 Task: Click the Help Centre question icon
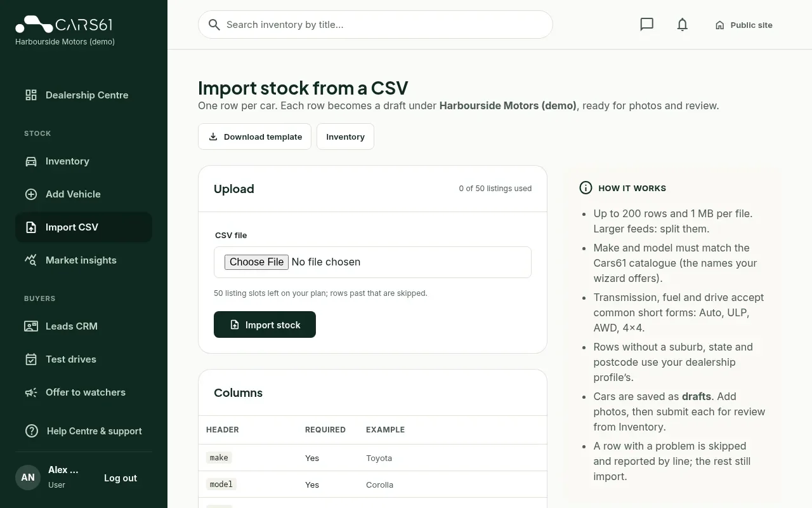pos(32,431)
